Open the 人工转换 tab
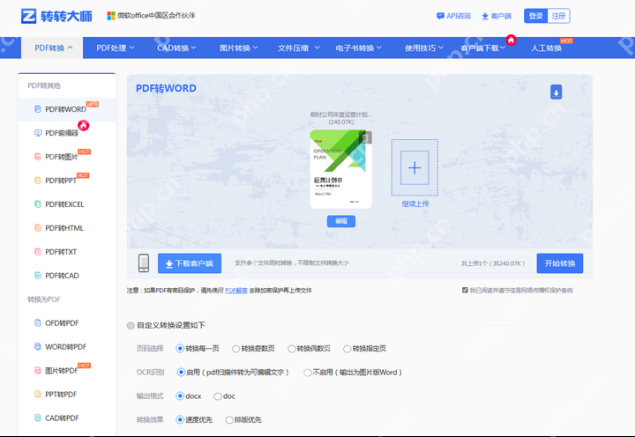The image size is (635, 437). point(546,47)
